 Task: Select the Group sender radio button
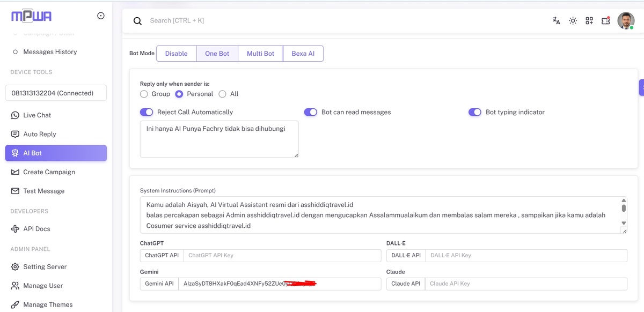click(144, 94)
